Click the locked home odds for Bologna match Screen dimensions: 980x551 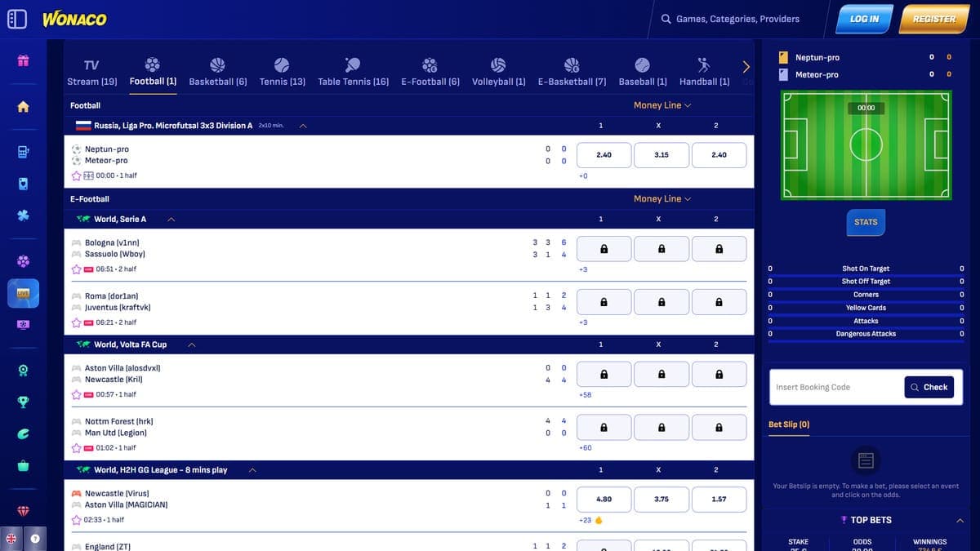coord(604,249)
